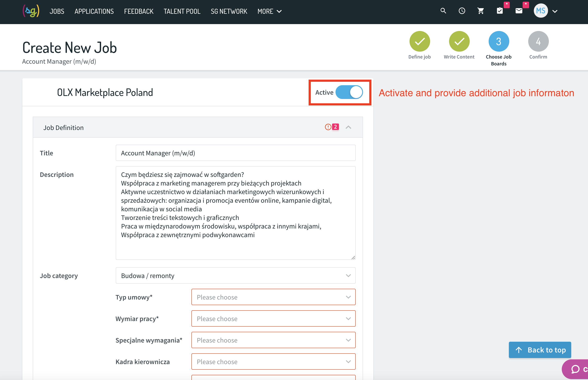
Task: Open the Applications menu item
Action: (94, 11)
